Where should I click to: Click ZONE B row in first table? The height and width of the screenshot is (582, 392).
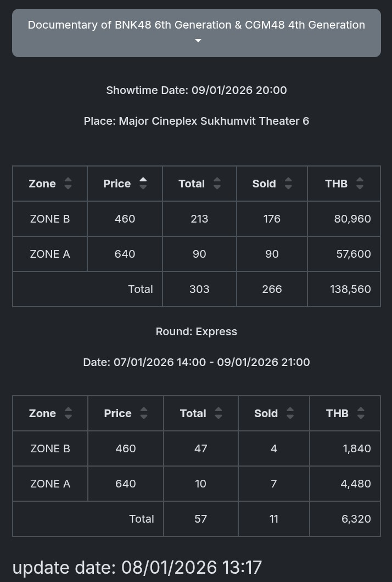(50, 219)
